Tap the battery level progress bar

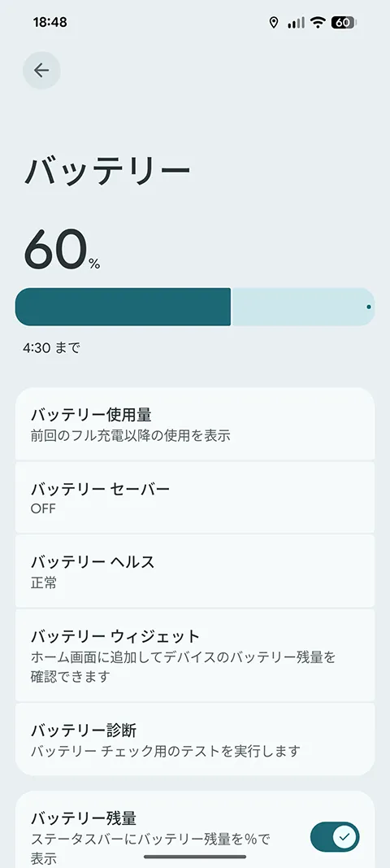pyautogui.click(x=195, y=307)
